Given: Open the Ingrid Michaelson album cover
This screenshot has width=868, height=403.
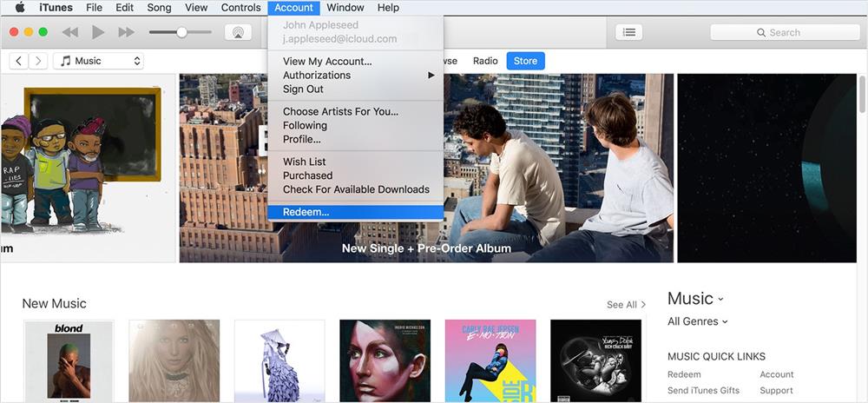Looking at the screenshot, I should click(385, 361).
